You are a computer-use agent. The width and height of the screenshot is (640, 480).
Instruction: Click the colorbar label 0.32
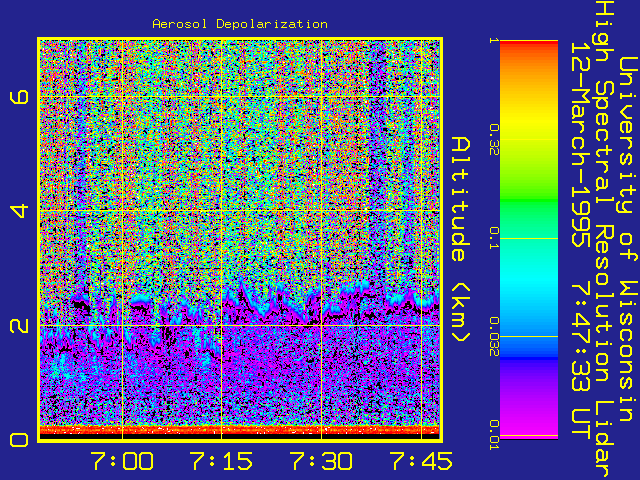[x=494, y=140]
